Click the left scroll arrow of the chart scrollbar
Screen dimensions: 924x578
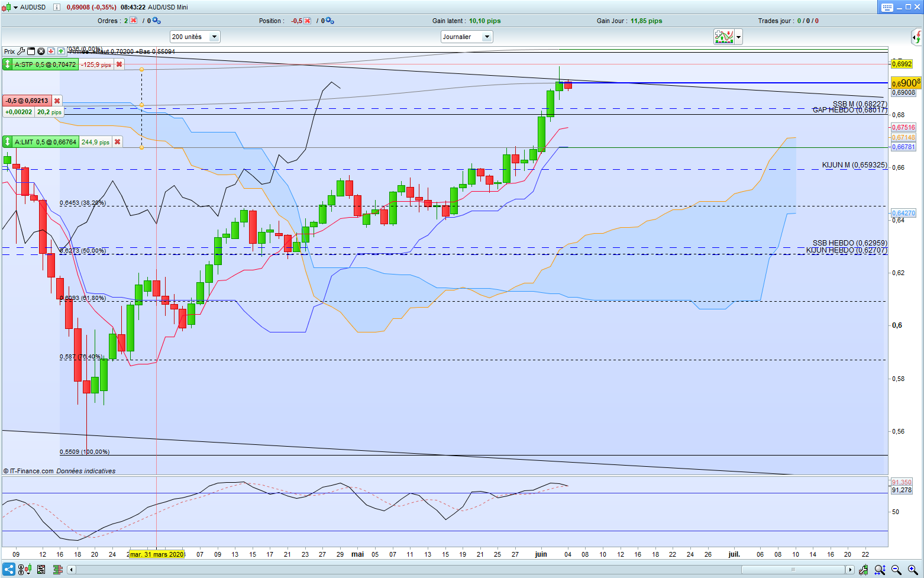point(72,570)
